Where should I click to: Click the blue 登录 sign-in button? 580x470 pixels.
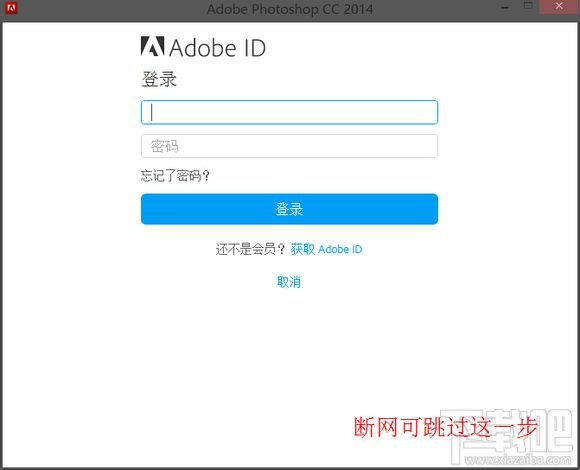point(289,209)
